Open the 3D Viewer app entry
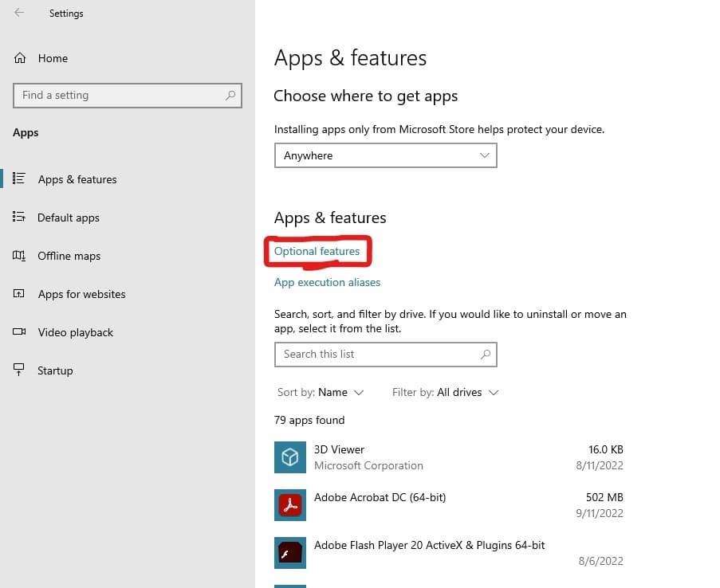Screen dimensions: 720x588 [x=339, y=449]
